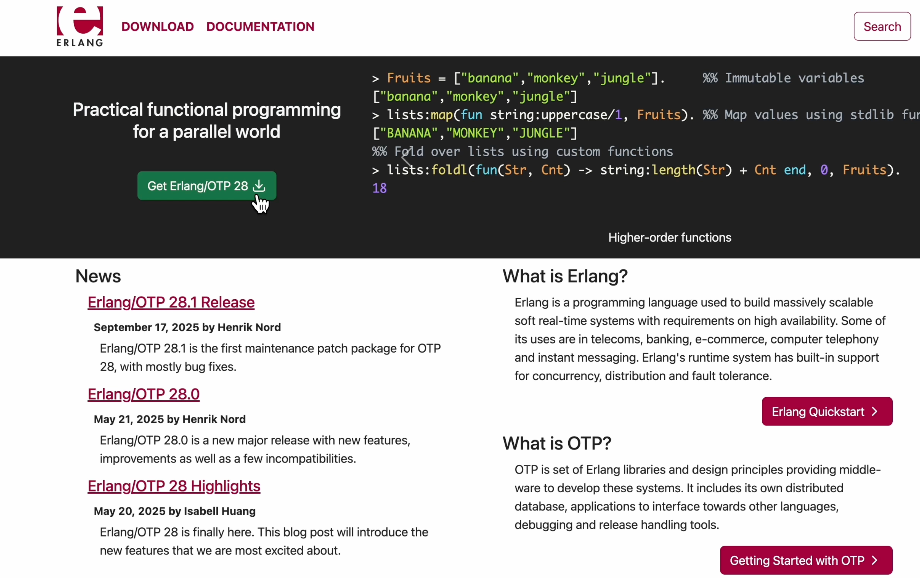Screen dimensions: 920x578
Task: Click the What is OTP? heading
Action: tap(557, 443)
